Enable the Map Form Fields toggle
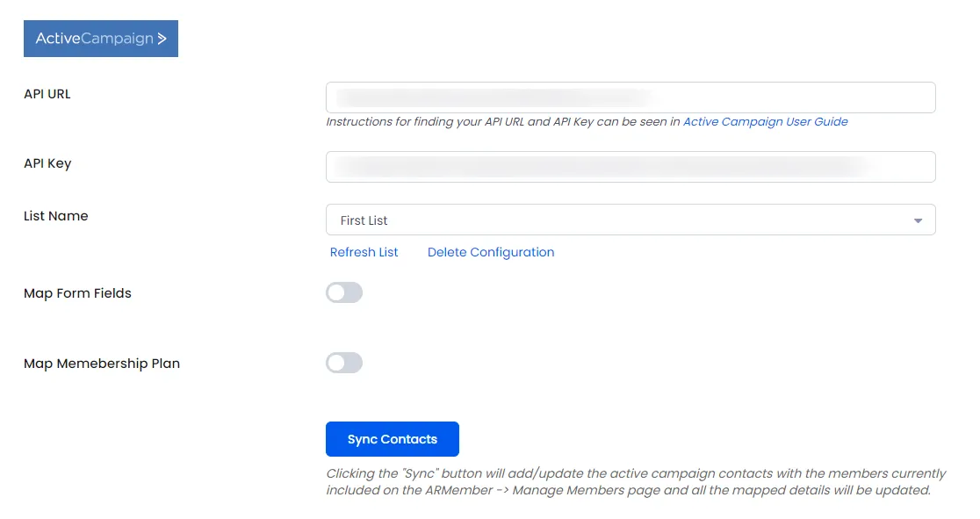 click(343, 292)
